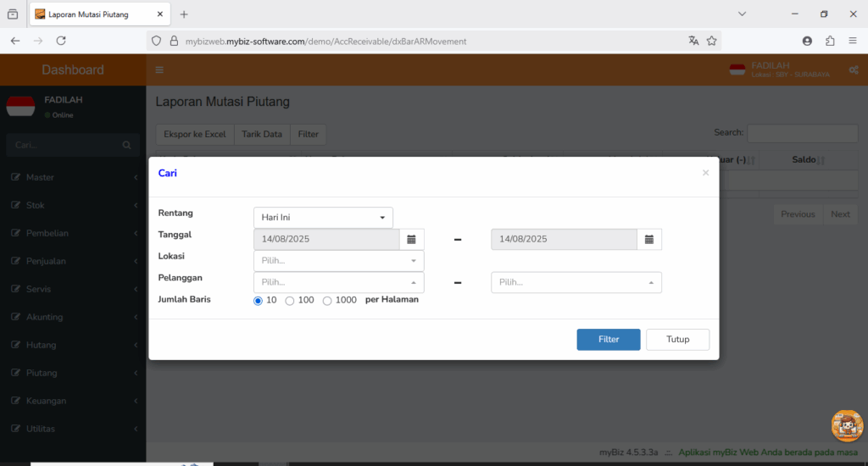Click the tracking protection shield icon

(156, 41)
